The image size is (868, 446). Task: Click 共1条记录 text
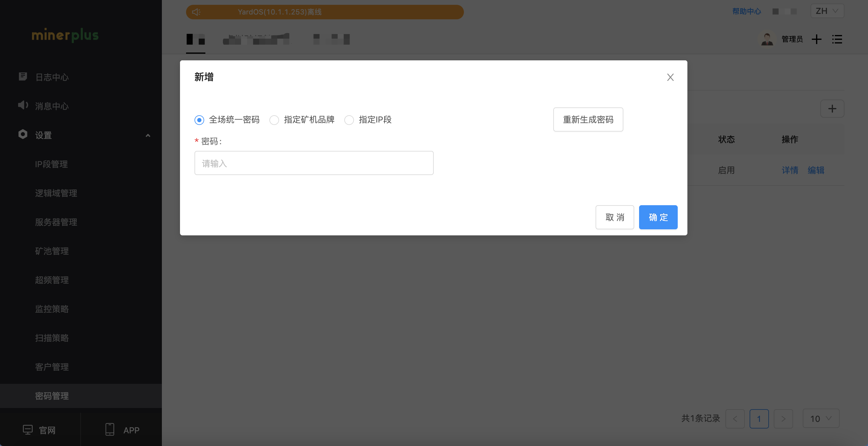tap(701, 419)
